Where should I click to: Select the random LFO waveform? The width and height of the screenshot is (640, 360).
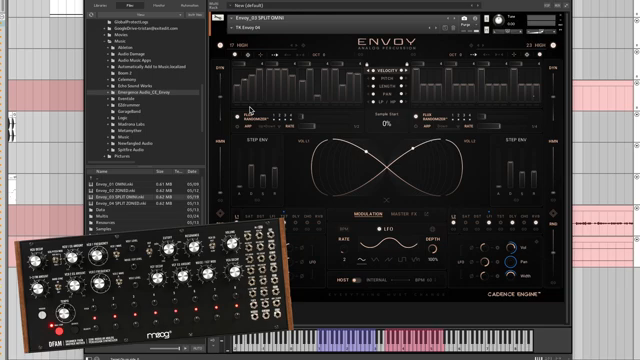tap(415, 260)
